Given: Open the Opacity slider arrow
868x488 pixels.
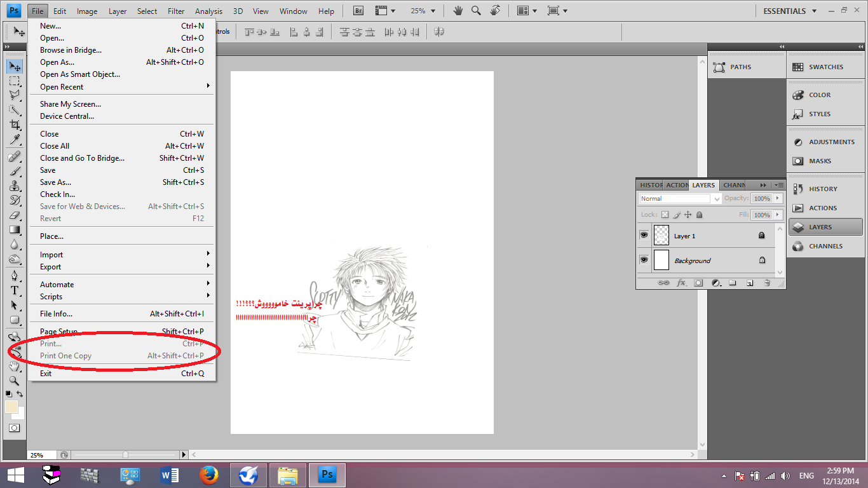Looking at the screenshot, I should (778, 198).
